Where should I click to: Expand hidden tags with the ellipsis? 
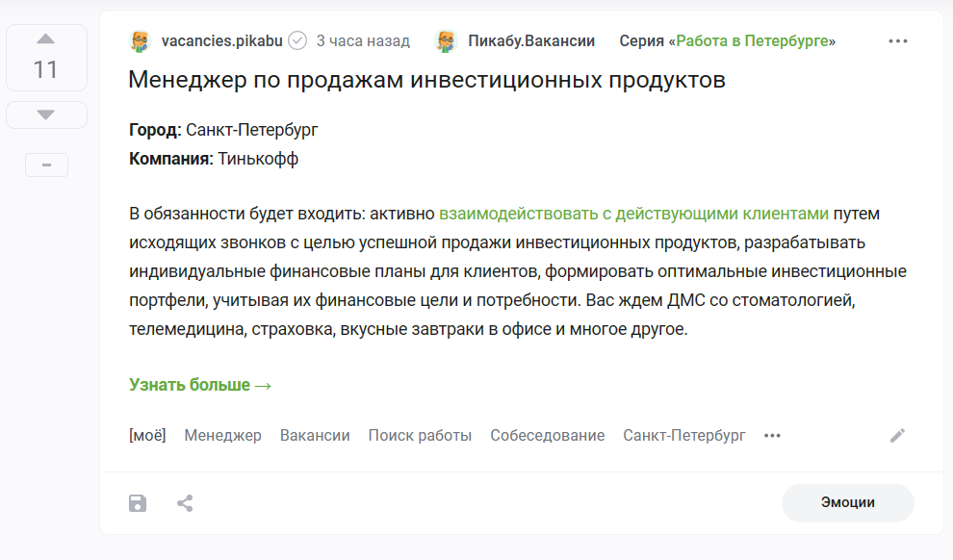(772, 436)
